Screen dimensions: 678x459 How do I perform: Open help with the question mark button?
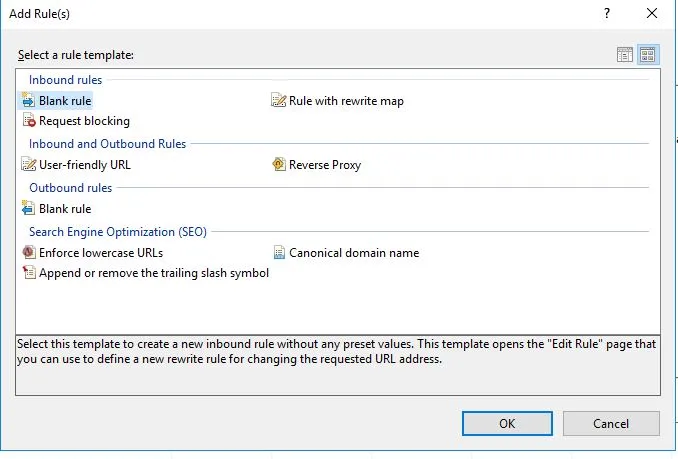click(x=607, y=14)
